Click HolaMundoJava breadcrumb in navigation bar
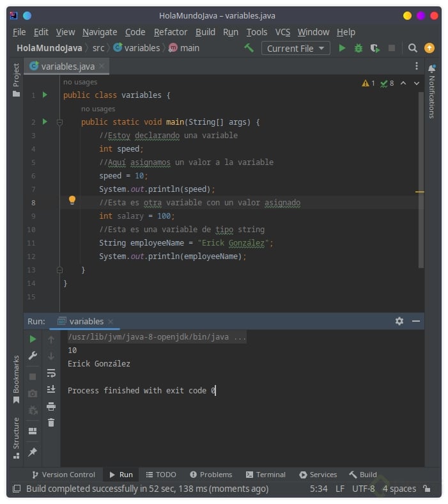This screenshot has height=504, width=448. click(x=49, y=48)
